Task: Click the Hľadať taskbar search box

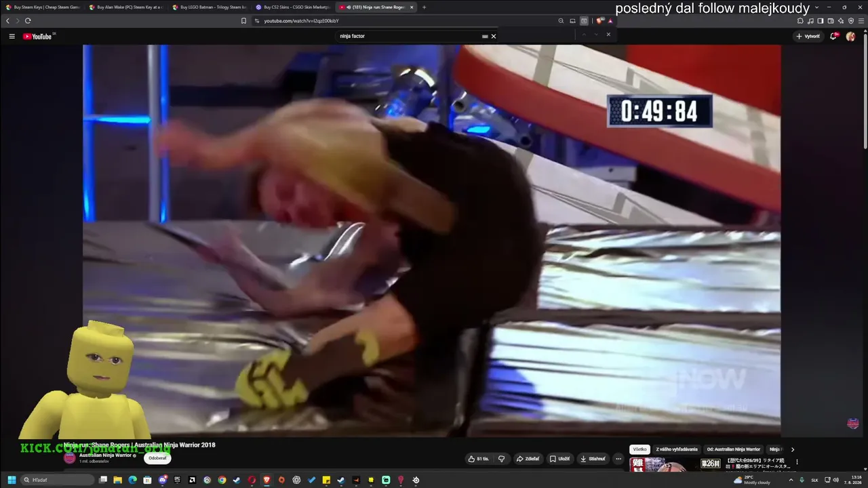Action: [58, 480]
